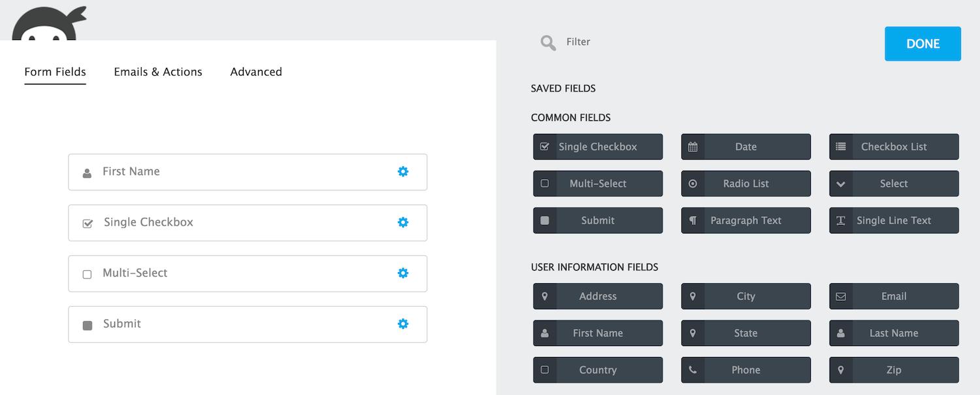Click the magnifying glass search icon
The height and width of the screenshot is (395, 980).
coord(547,43)
